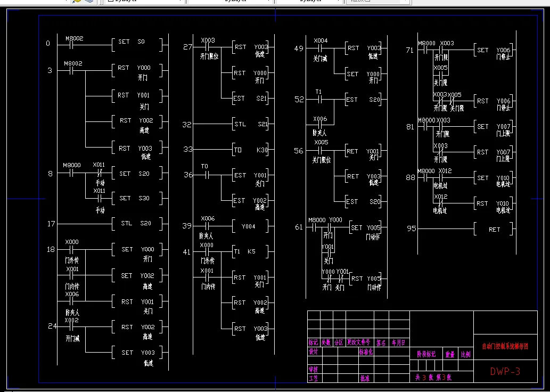
Task: Select the 共 3 张 第3张 sheet count text
Action: (433, 378)
